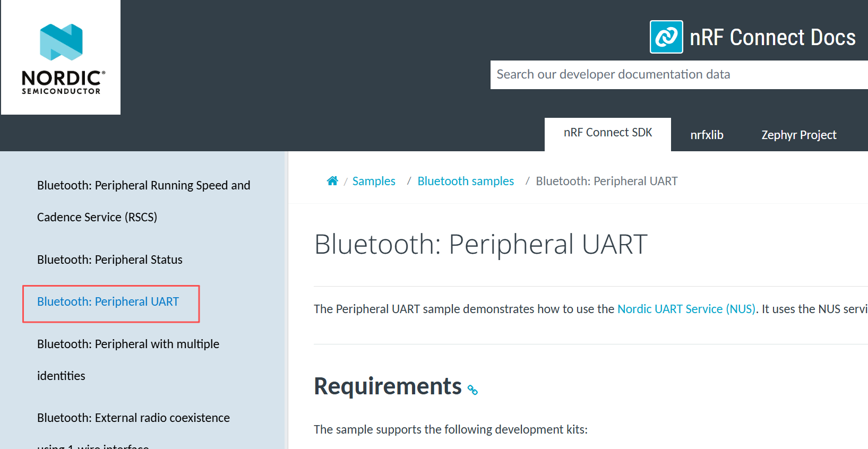Click the nRF Connect Docs title text
Screen dimensions: 868x449
(x=772, y=37)
